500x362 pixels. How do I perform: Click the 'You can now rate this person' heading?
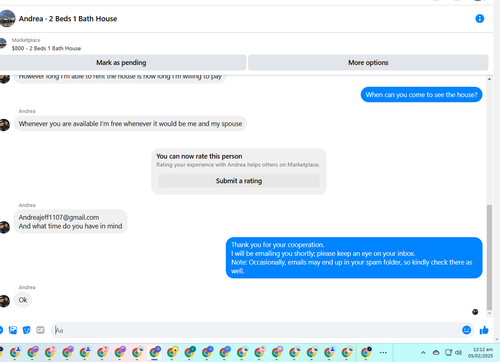pyautogui.click(x=199, y=156)
